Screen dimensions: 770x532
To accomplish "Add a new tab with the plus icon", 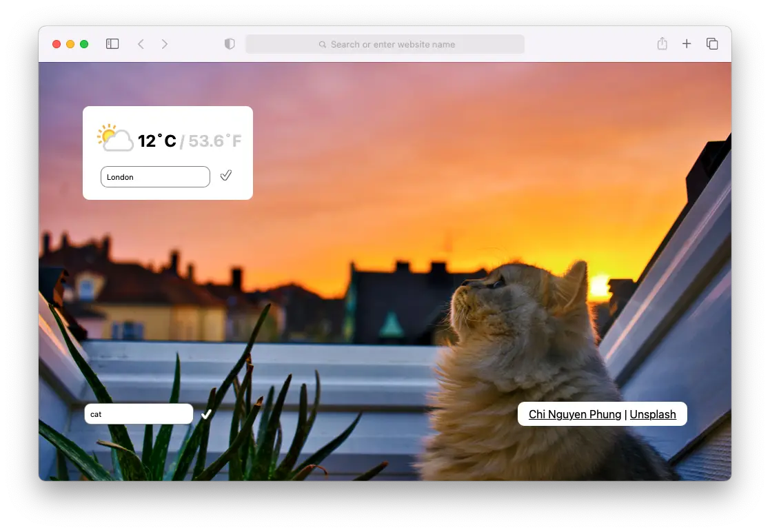I will 687,43.
